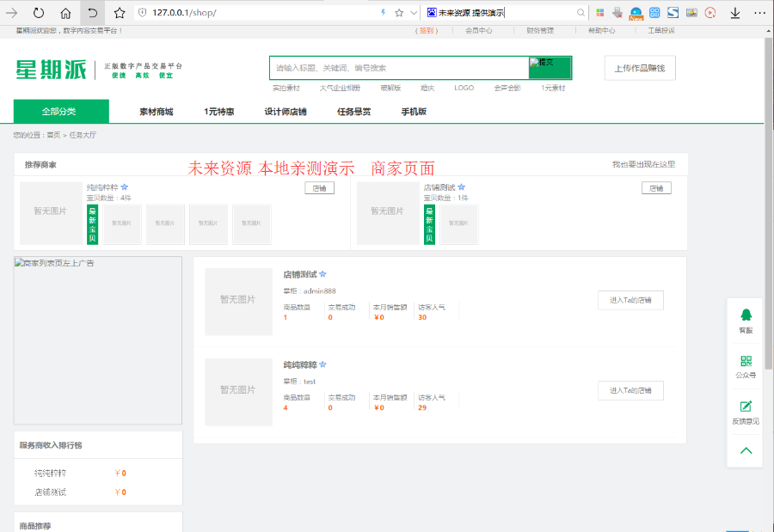Screen dimensions: 774x532
Task: Open 公众号 QR code icon
Action: point(746,362)
